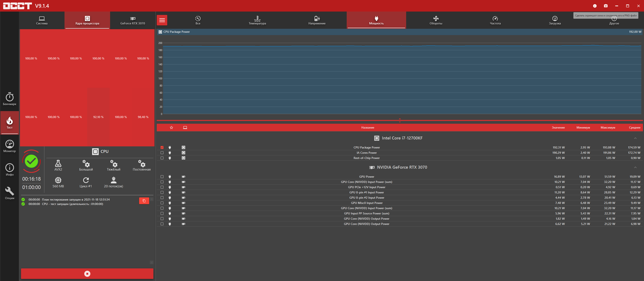Open Опции wrench settings

[x=9, y=193]
